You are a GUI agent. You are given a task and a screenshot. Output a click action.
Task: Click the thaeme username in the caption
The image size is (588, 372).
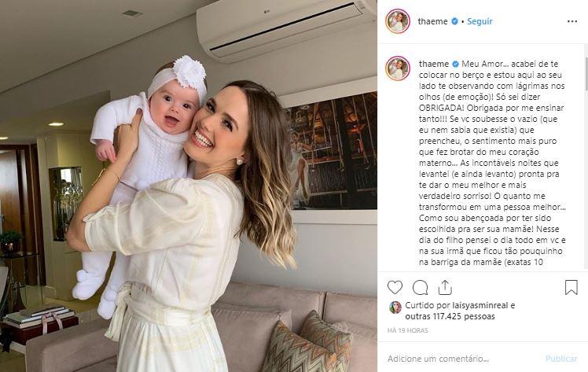(434, 64)
